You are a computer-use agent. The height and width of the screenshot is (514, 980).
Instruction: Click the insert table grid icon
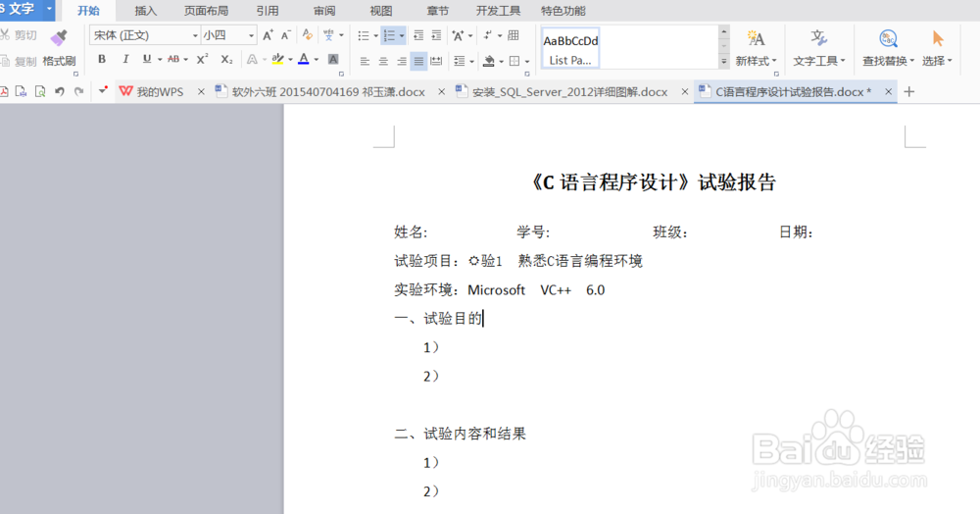(x=514, y=35)
